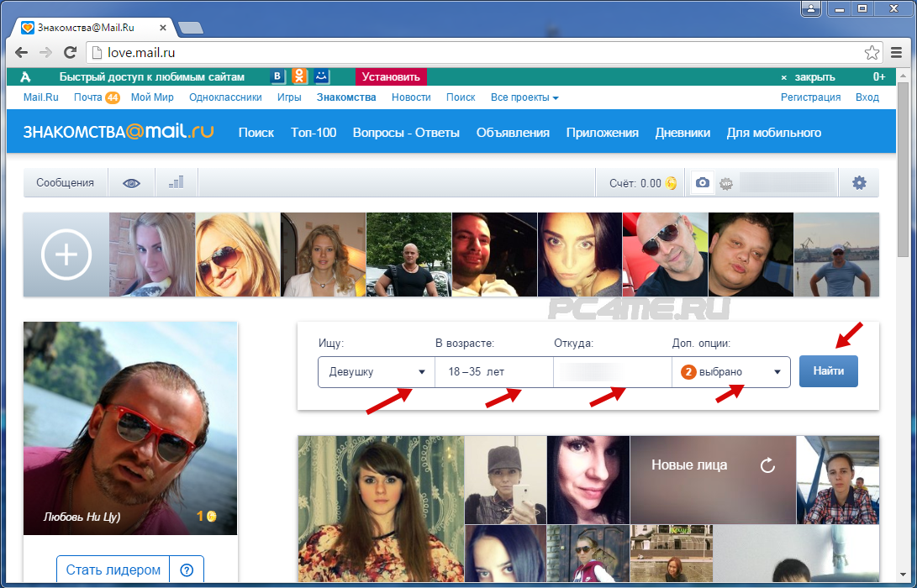Open the Объявления section
The image size is (917, 588).
[513, 133]
